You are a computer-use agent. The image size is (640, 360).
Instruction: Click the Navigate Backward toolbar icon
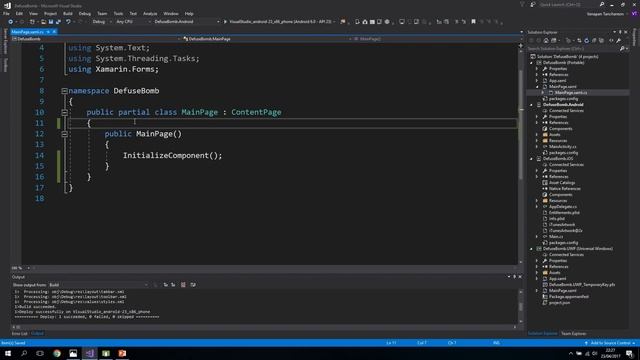[11, 22]
